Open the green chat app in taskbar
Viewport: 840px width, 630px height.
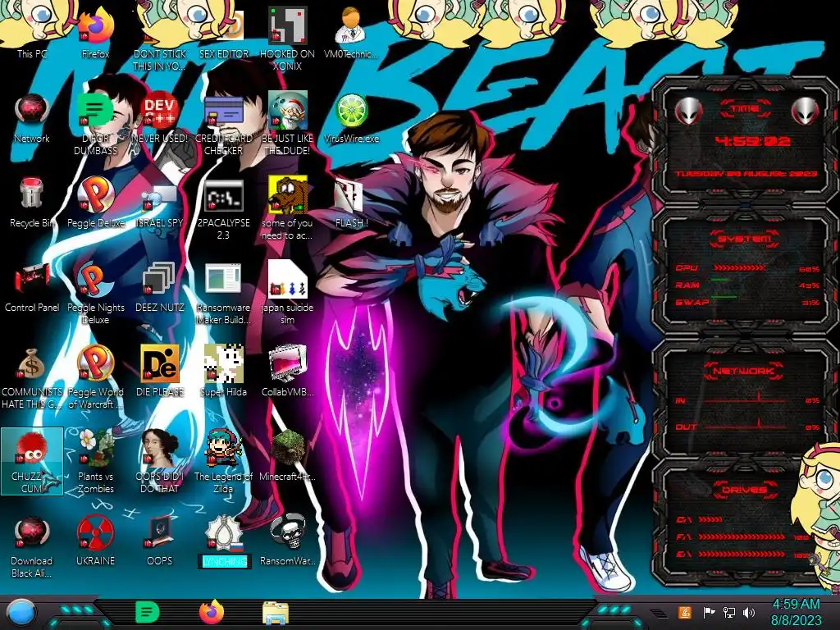click(147, 612)
